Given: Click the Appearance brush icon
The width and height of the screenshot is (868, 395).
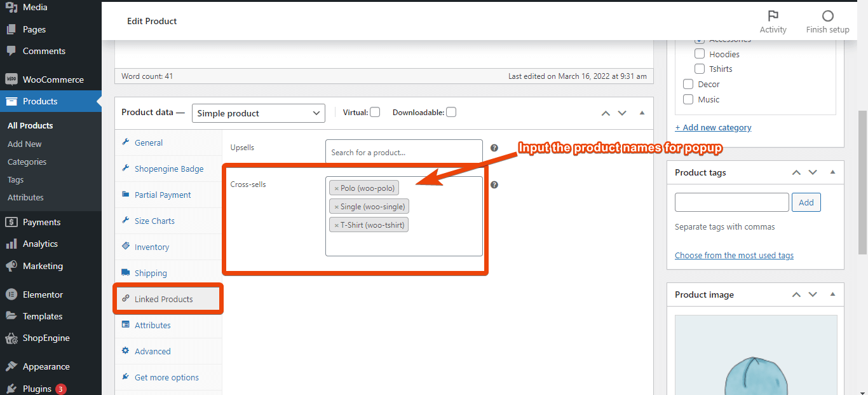Looking at the screenshot, I should point(11,366).
